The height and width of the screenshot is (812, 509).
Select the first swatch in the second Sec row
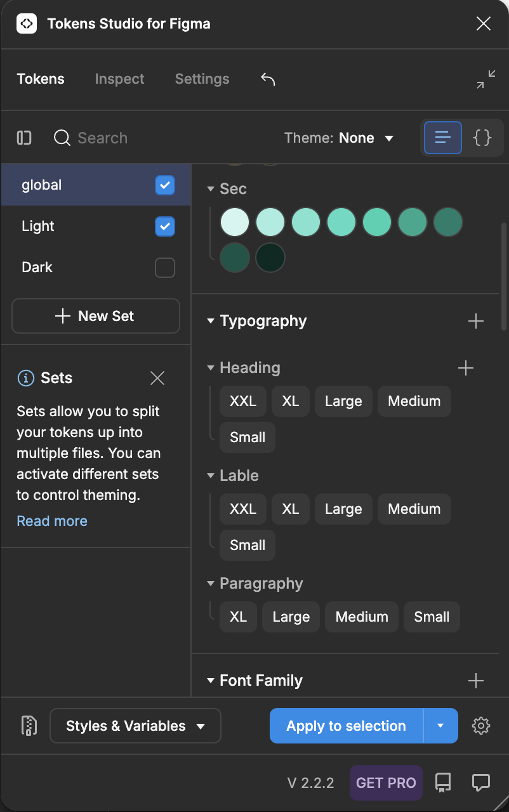point(235,258)
